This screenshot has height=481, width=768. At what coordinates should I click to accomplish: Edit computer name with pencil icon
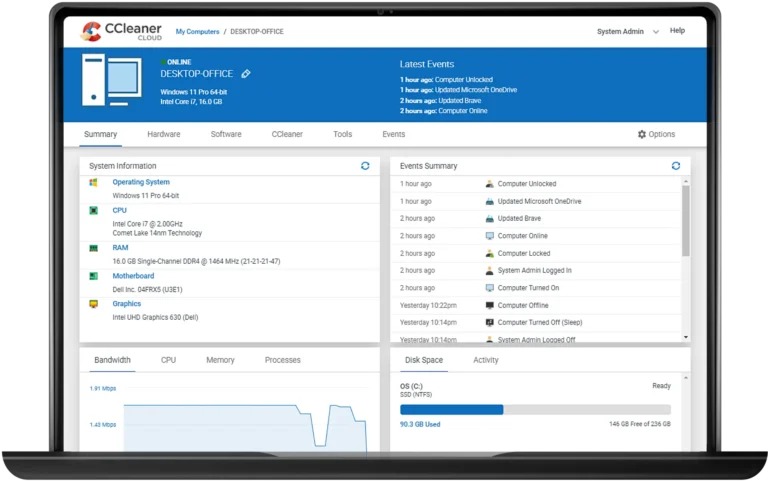click(246, 74)
